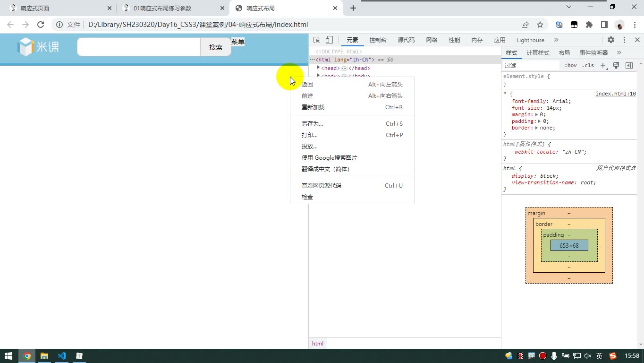Toggle the device toolbar icon in DevTools
The width and height of the screenshot is (644, 363).
point(329,40)
